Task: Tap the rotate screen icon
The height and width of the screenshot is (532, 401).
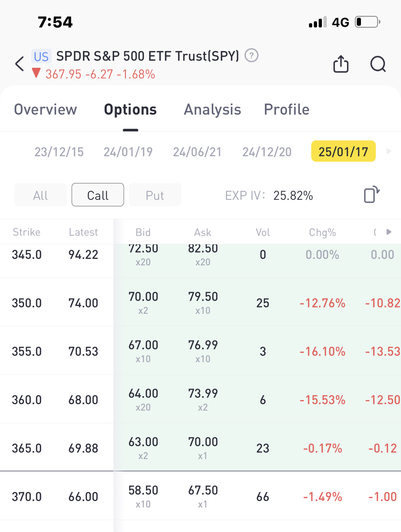Action: coord(371,195)
